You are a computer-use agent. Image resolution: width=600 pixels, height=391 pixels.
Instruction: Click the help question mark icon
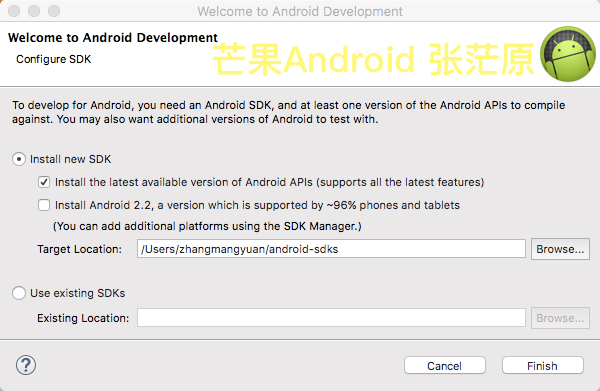[x=26, y=365]
